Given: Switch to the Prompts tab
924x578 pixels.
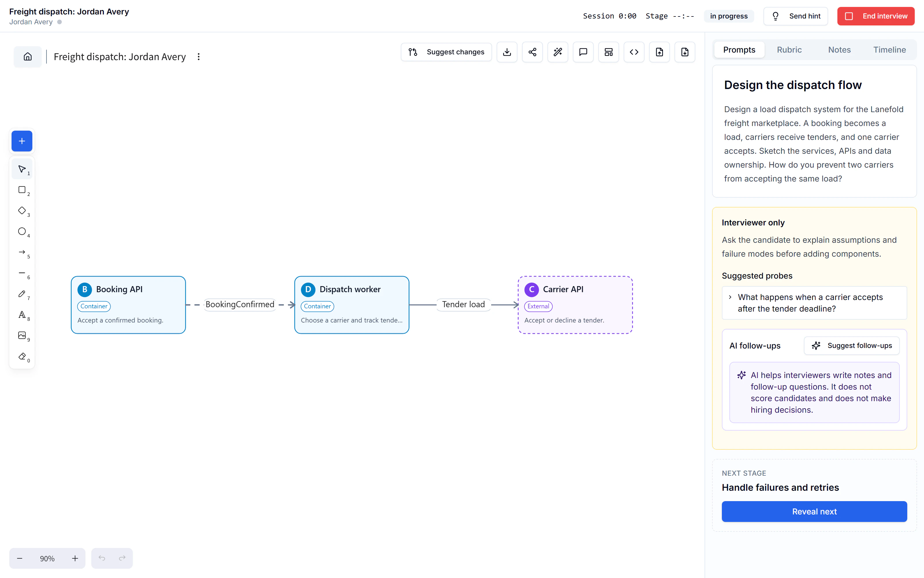Looking at the screenshot, I should click(x=739, y=50).
